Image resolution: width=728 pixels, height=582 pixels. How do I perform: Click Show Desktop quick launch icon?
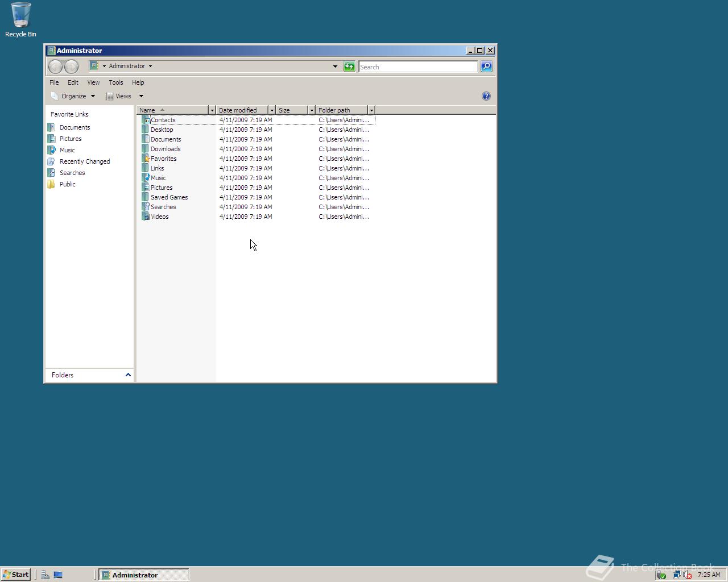[58, 575]
